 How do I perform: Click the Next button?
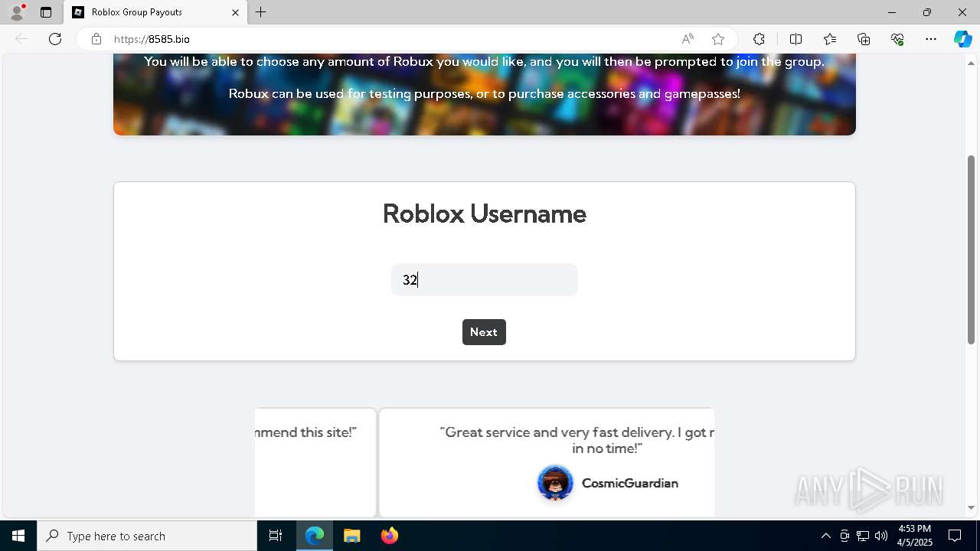point(484,332)
